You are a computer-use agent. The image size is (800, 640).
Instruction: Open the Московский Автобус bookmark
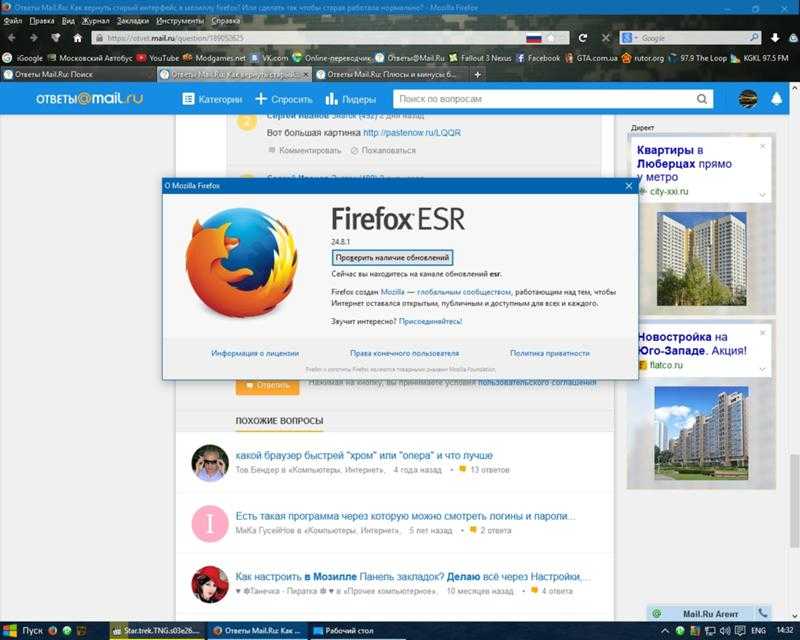[x=90, y=58]
